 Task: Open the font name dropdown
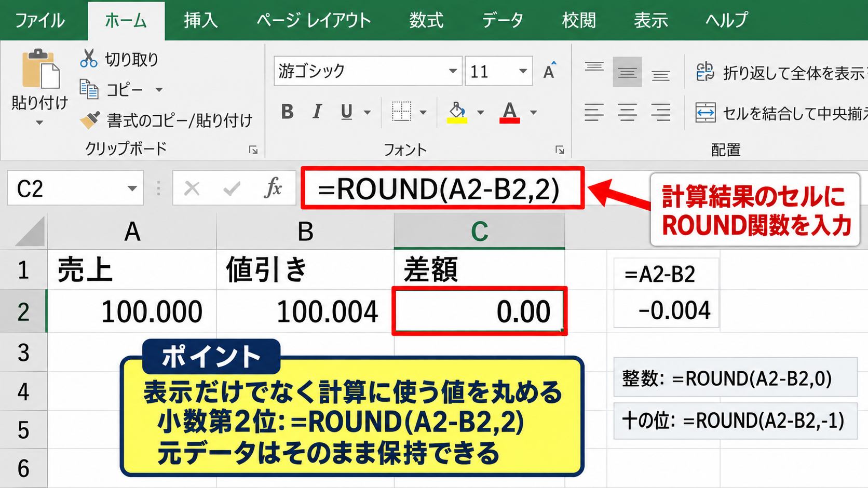tap(453, 71)
